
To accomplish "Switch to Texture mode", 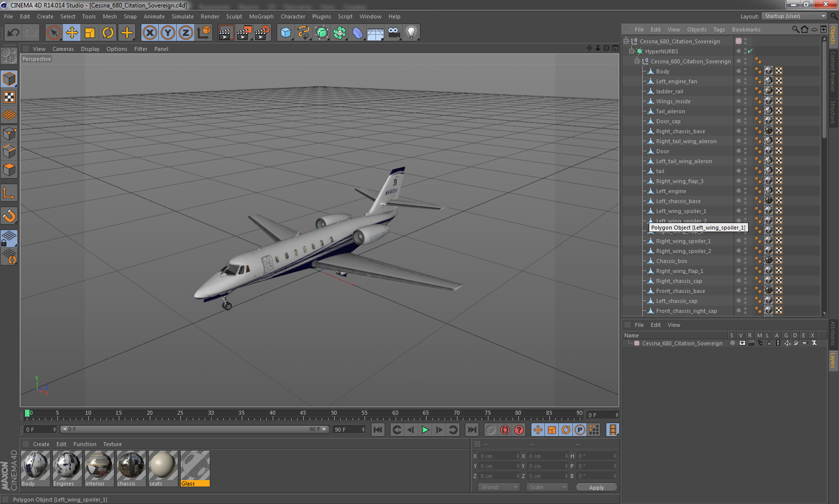I will click(9, 97).
